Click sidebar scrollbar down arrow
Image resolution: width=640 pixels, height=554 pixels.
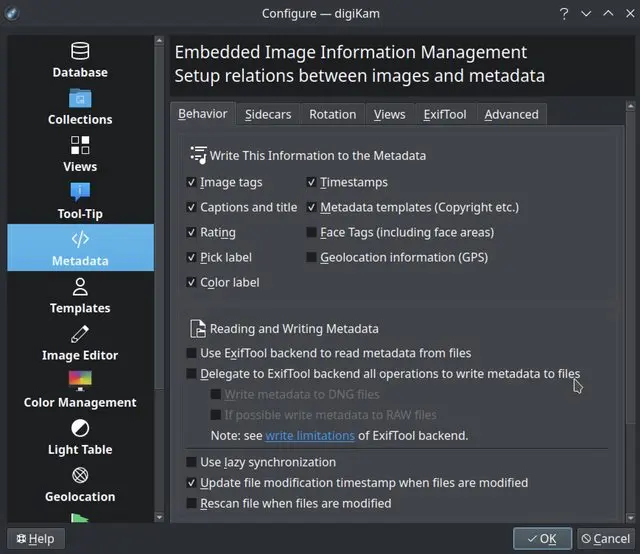click(159, 517)
